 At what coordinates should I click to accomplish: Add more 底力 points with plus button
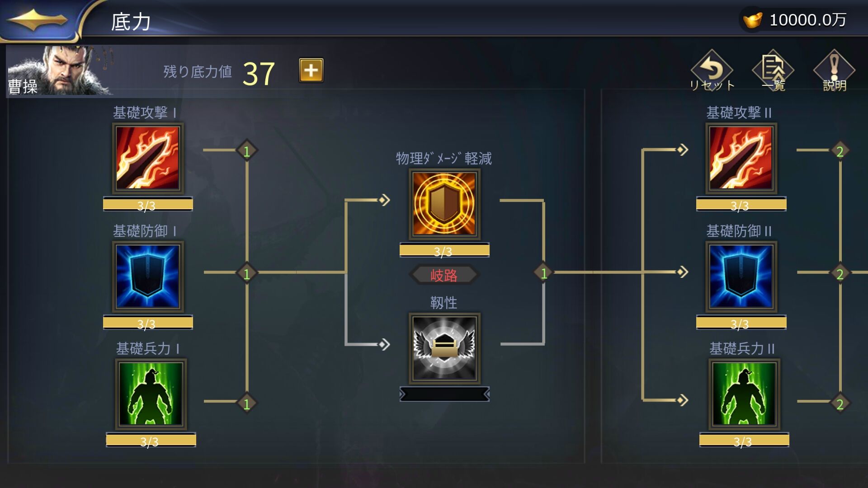pos(311,70)
